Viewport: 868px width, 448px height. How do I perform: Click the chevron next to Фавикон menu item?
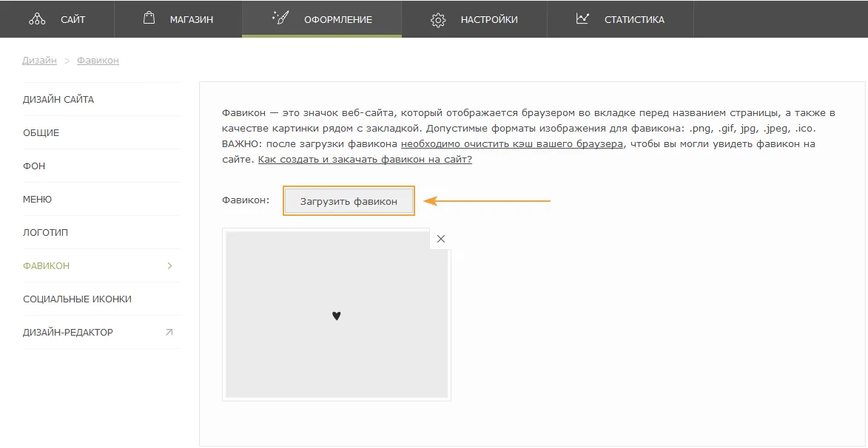click(x=170, y=266)
